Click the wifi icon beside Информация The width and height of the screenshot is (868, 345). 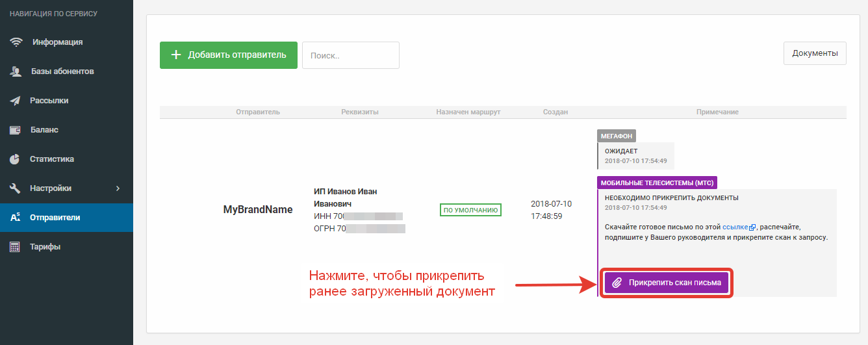pos(16,42)
